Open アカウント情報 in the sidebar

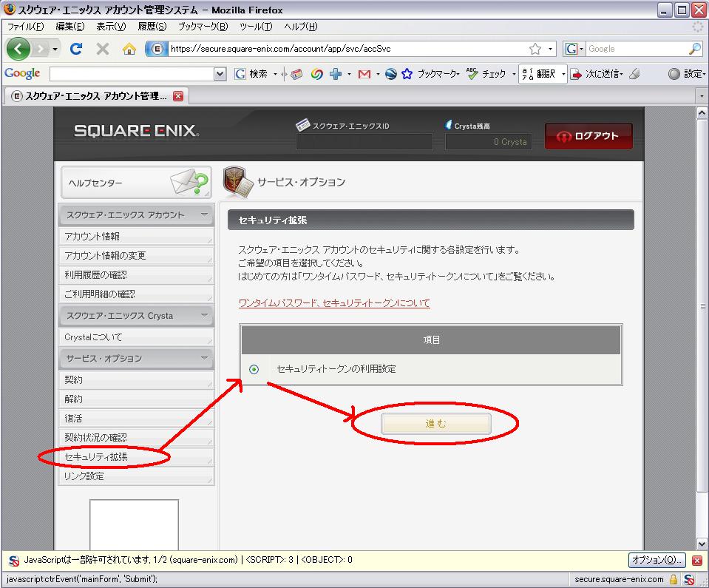136,236
